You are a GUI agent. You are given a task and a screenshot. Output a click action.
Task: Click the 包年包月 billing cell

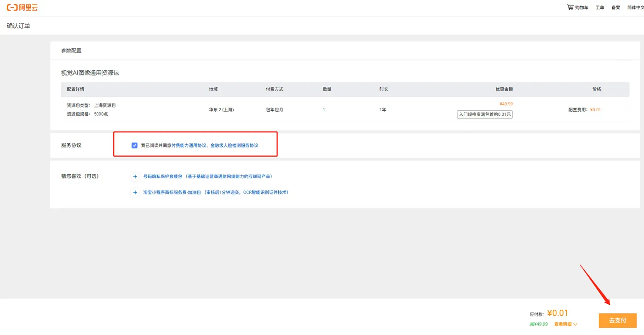point(275,110)
